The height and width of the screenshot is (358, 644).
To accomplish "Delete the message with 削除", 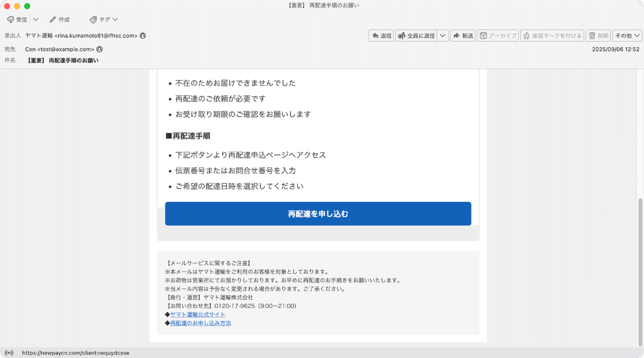I will (598, 36).
